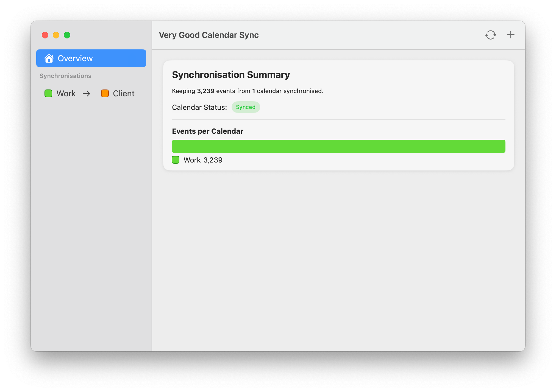Click the Calendar Status label
The width and height of the screenshot is (556, 392).
(x=199, y=107)
